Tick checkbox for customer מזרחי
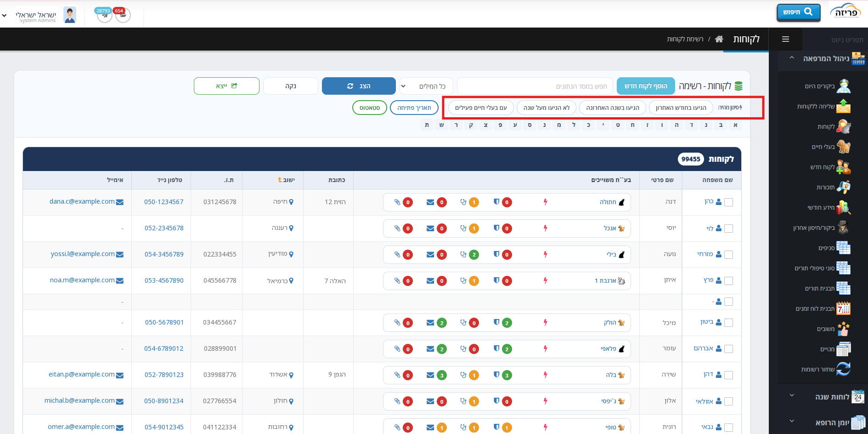 point(728,254)
